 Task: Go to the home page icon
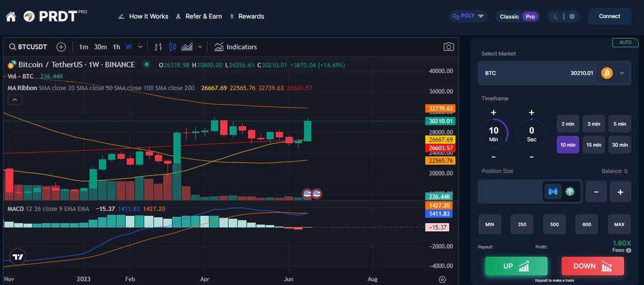tap(11, 16)
